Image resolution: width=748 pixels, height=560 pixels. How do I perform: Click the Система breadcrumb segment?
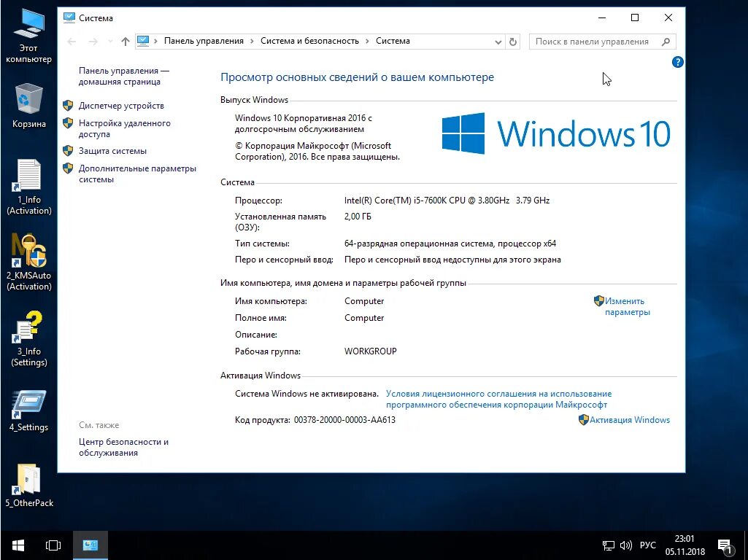393,41
